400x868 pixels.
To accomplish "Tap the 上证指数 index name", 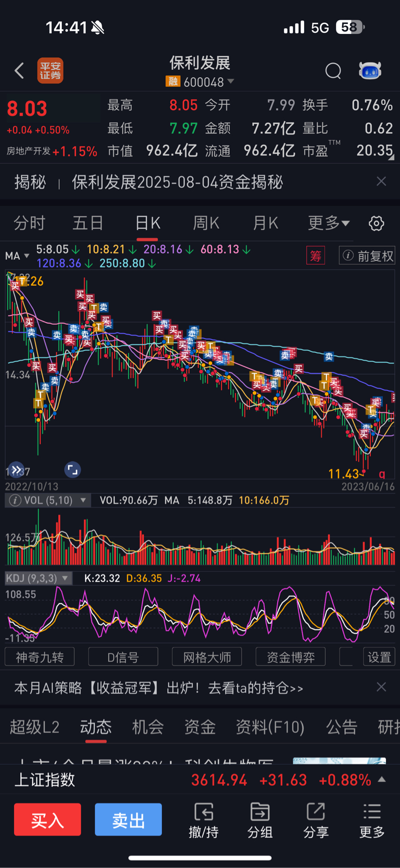I will (45, 780).
